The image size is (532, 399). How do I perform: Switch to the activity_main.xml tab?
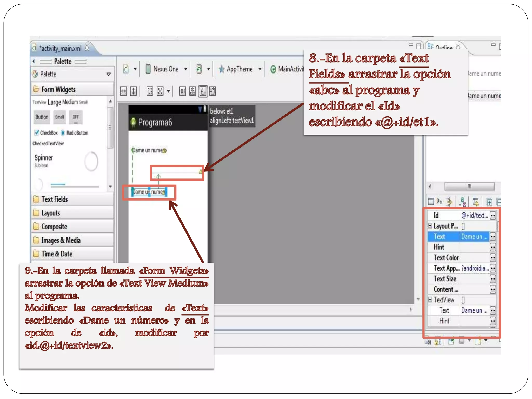coord(61,48)
